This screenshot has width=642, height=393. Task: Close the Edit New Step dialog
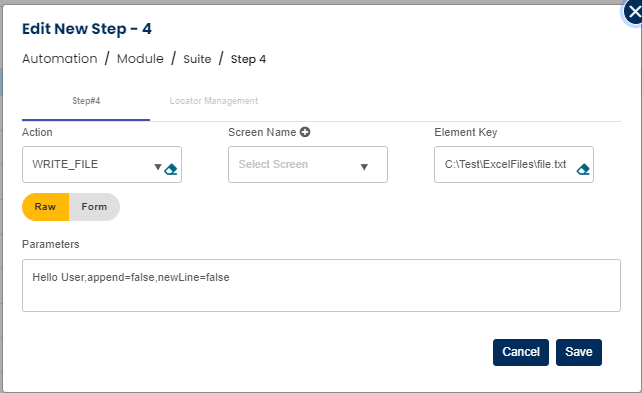click(x=634, y=12)
